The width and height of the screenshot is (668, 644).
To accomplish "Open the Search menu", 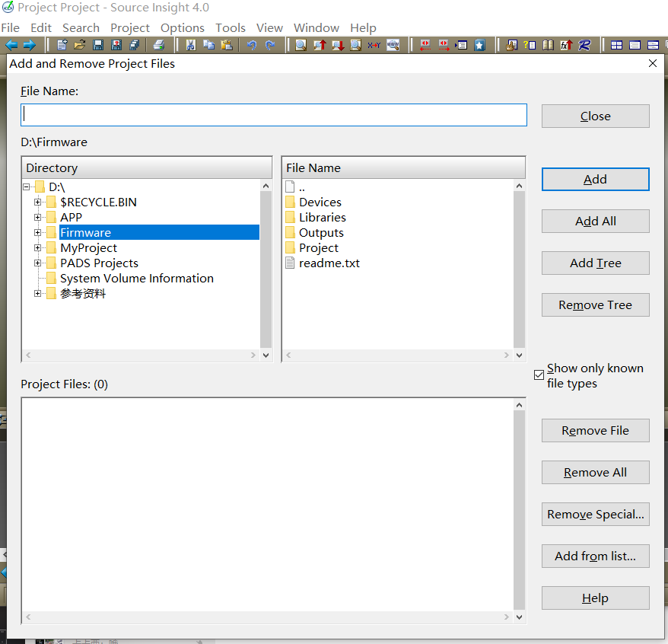I will point(81,27).
